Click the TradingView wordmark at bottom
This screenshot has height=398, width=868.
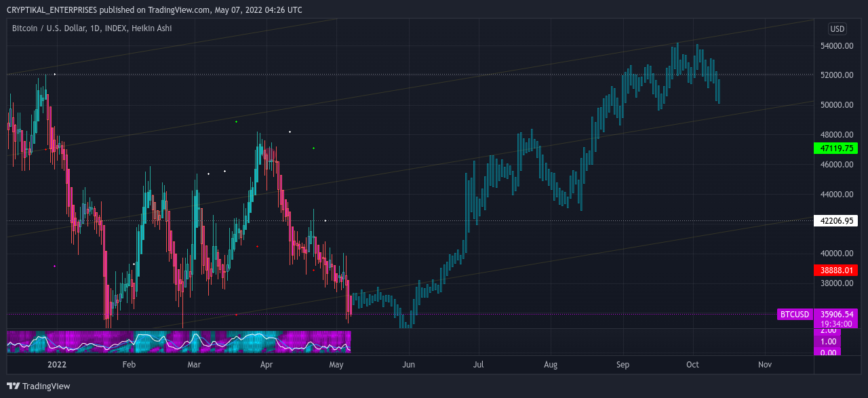tap(46, 386)
